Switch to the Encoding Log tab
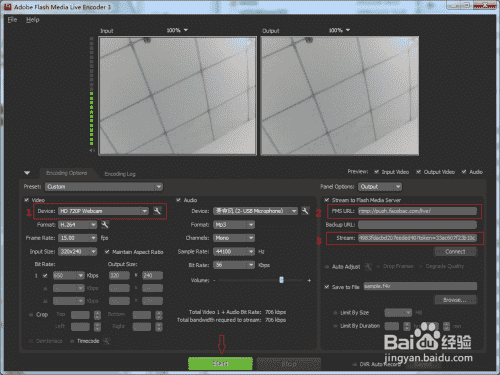The width and height of the screenshot is (500, 375). (x=120, y=174)
